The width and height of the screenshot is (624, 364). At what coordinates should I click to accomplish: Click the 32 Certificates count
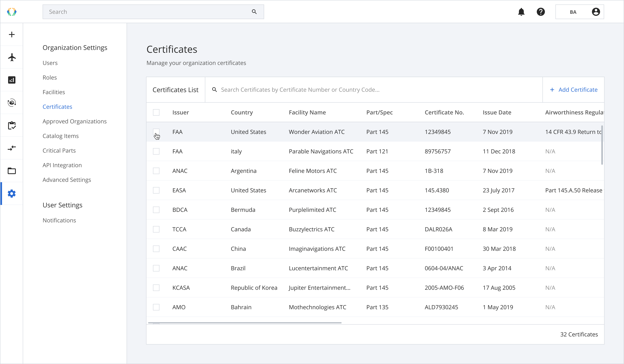pos(579,334)
